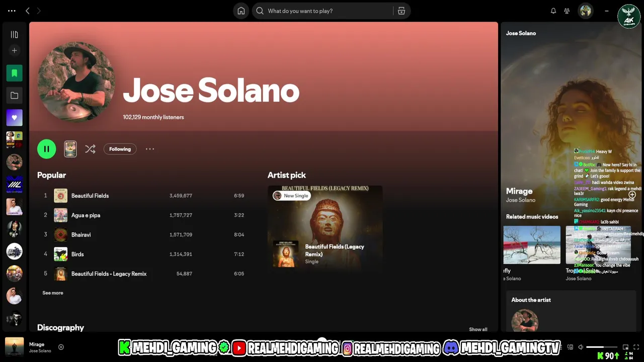
Task: Add Mirage to Liked Songs in the right panel
Action: tap(632, 195)
